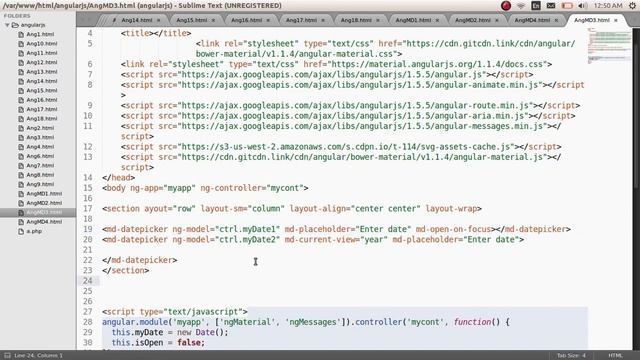
Task: Switch to the AngMD1.html tab
Action: (x=413, y=20)
